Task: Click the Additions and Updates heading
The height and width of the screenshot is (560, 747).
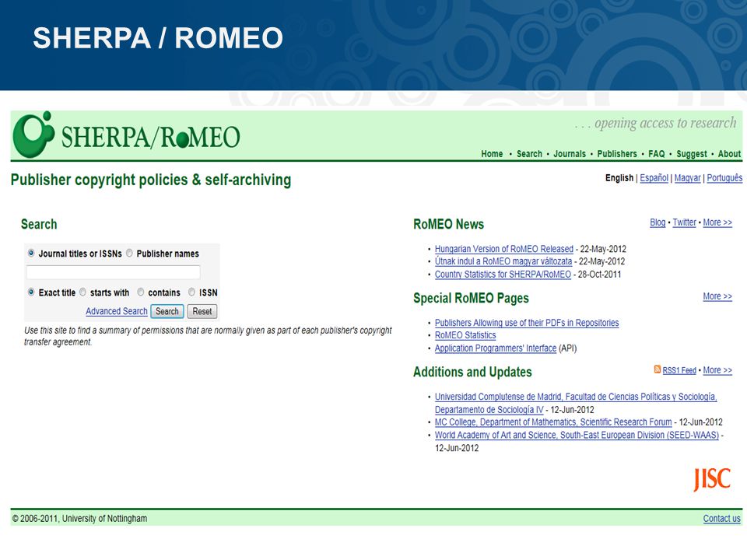Action: click(x=472, y=372)
